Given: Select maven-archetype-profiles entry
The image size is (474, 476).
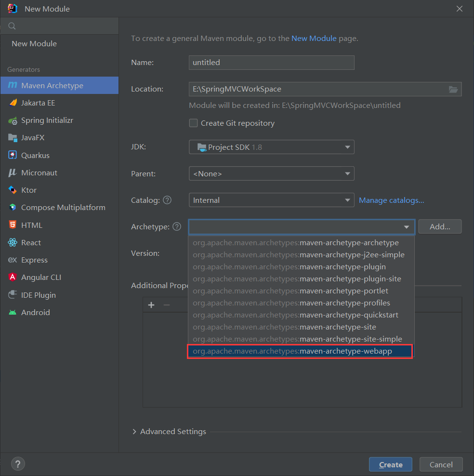Looking at the screenshot, I should click(301, 303).
